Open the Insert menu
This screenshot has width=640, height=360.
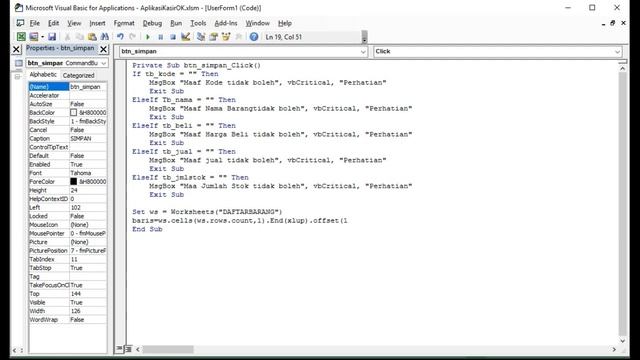point(97,23)
